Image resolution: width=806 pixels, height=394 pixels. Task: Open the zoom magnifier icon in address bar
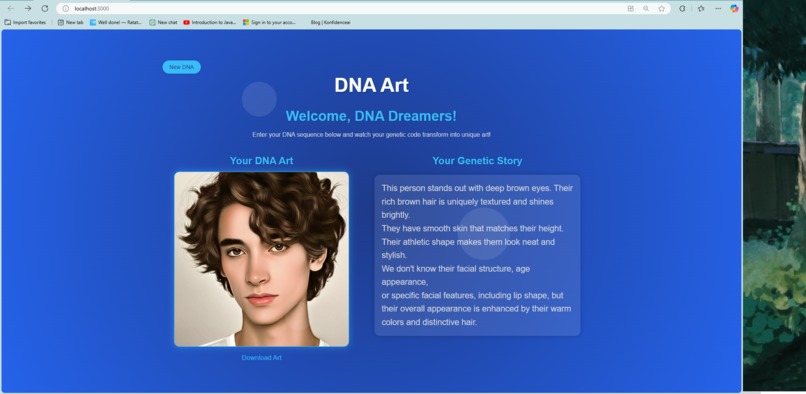[x=646, y=9]
